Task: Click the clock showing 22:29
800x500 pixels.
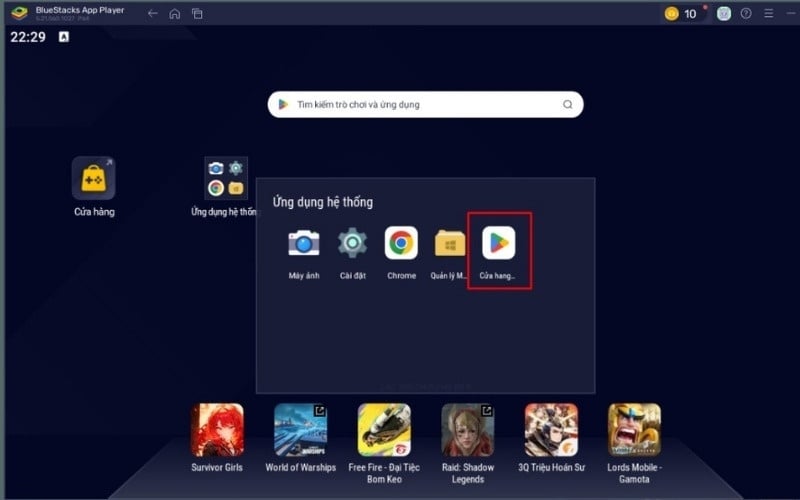Action: 28,37
